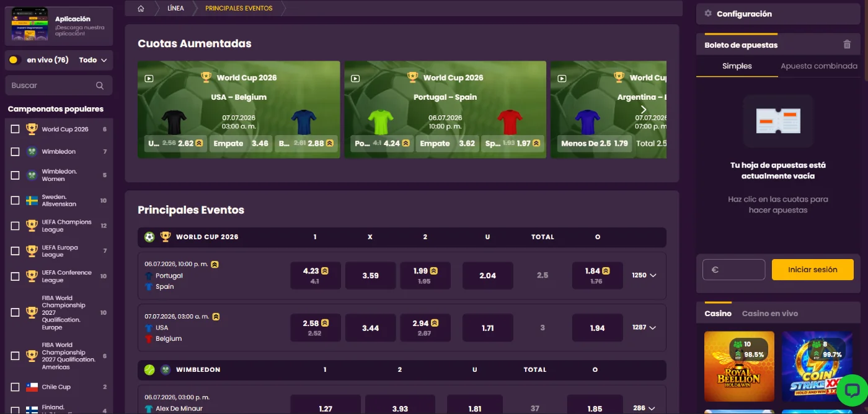This screenshot has width=868, height=414.
Task: Check the World Cup 2026 checkbox
Action: (15, 129)
